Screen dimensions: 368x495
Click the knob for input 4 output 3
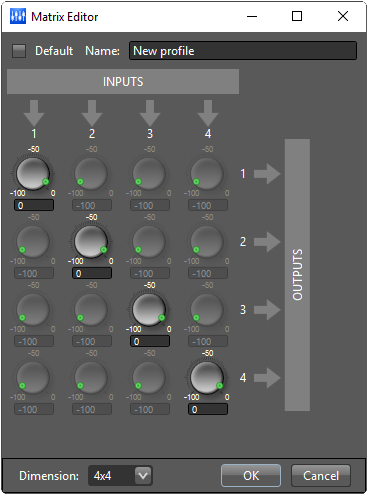click(x=207, y=310)
